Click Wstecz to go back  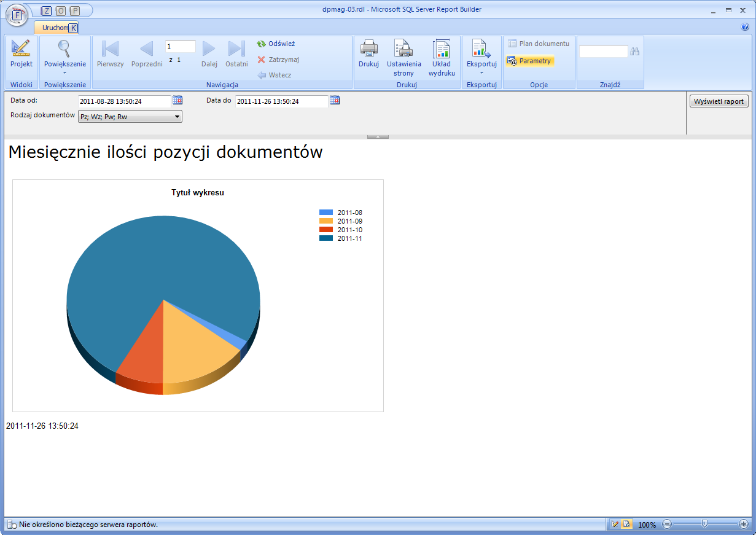point(275,75)
